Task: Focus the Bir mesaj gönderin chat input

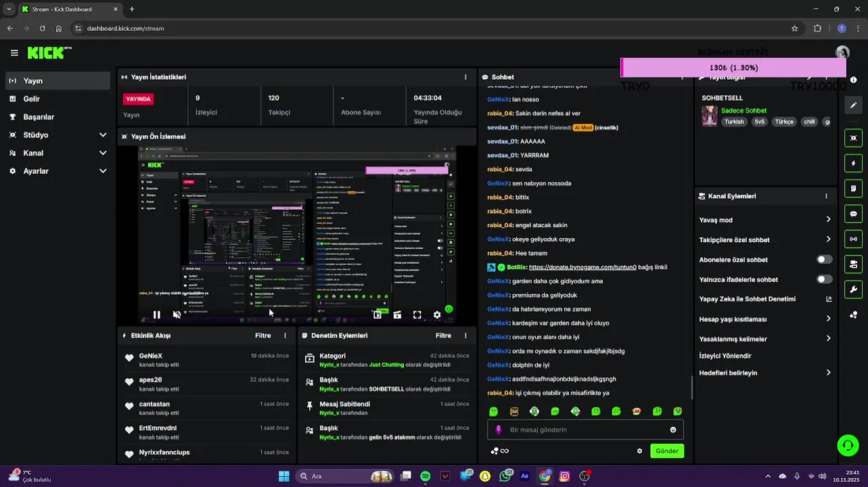Action: (x=585, y=430)
